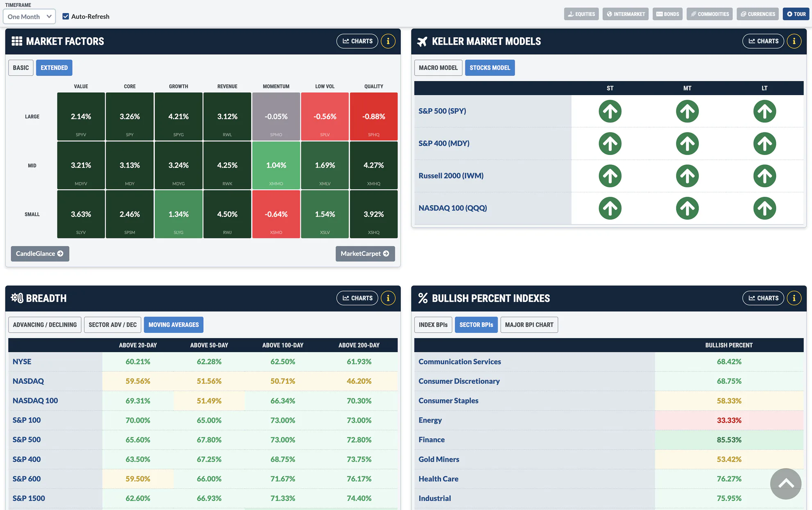Open Bullish Percent Indexes info icon
The height and width of the screenshot is (510, 812).
point(794,298)
